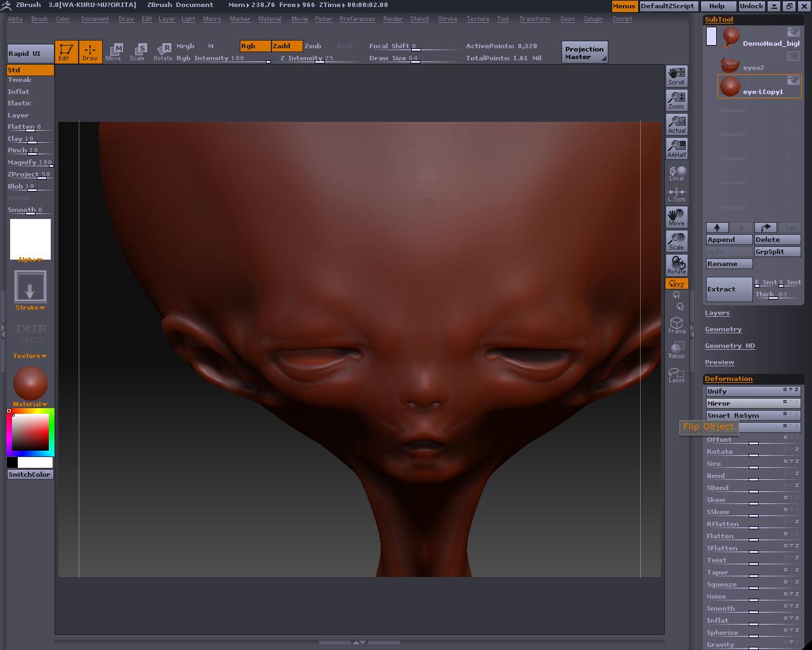
Task: Toggle visibility of DemoHead subtool
Action: point(793,32)
